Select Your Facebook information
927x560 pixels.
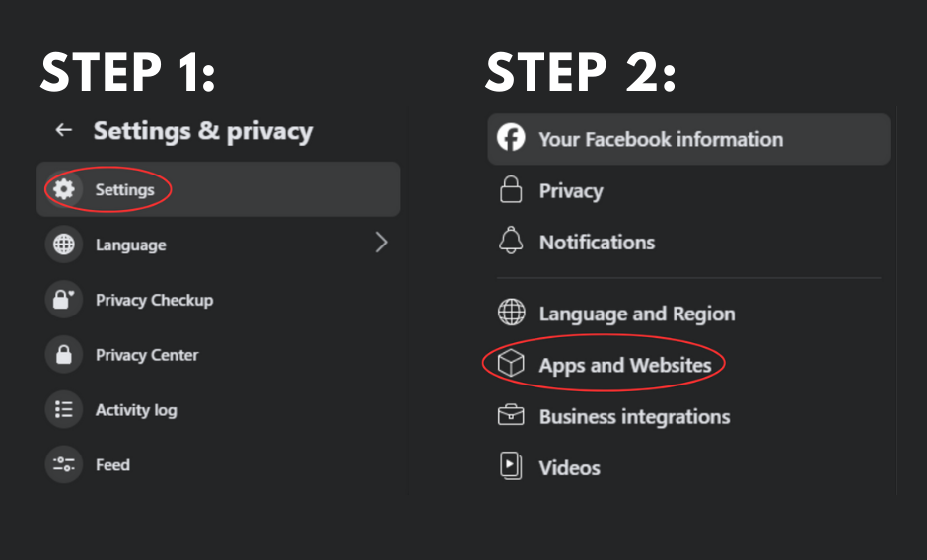click(x=661, y=139)
